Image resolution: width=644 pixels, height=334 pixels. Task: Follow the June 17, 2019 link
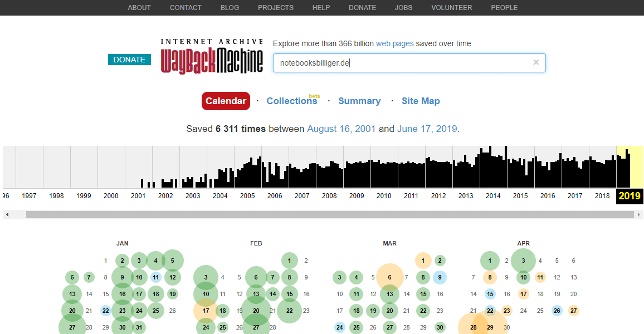point(427,129)
